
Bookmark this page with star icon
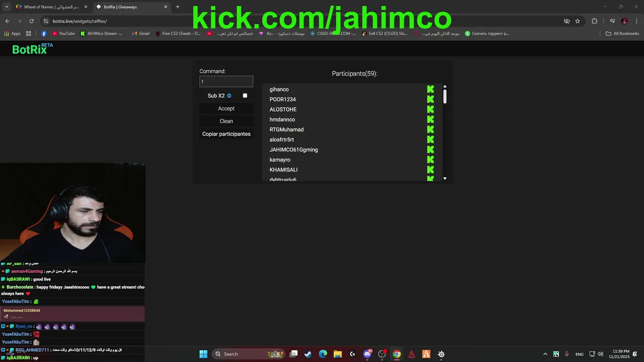tap(578, 21)
